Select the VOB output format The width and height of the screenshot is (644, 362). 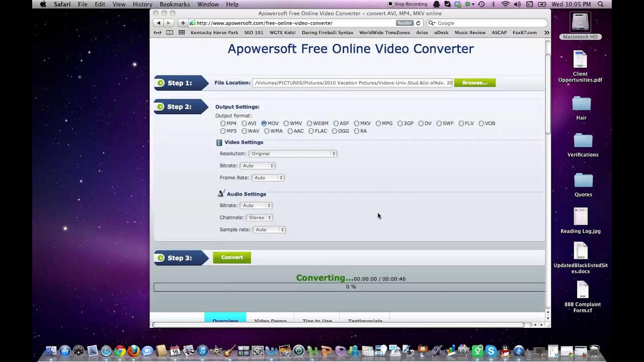pyautogui.click(x=481, y=123)
